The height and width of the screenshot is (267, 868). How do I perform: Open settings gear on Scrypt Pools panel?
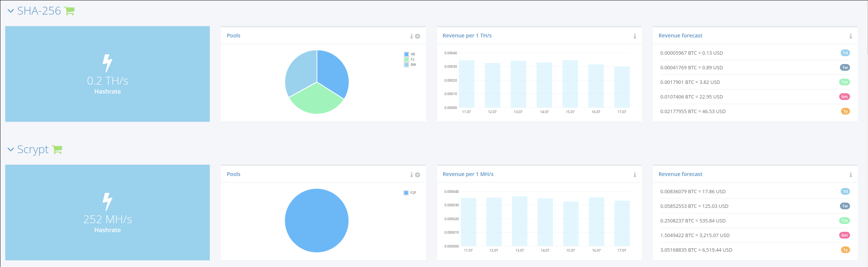[418, 175]
